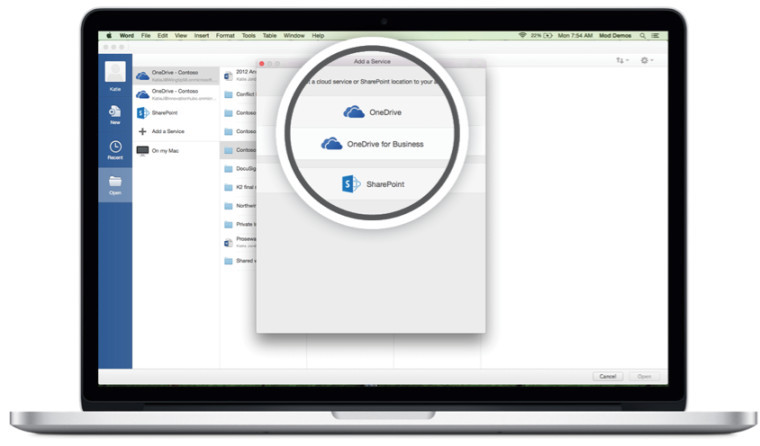Open the gear settings dropdown
760x446 pixels.
(x=647, y=60)
